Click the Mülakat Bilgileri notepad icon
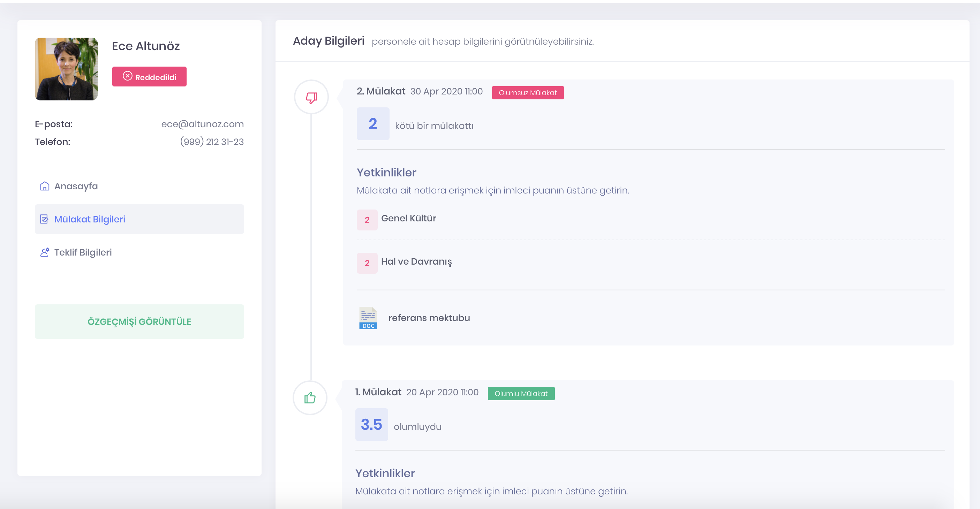980x509 pixels. tap(44, 219)
